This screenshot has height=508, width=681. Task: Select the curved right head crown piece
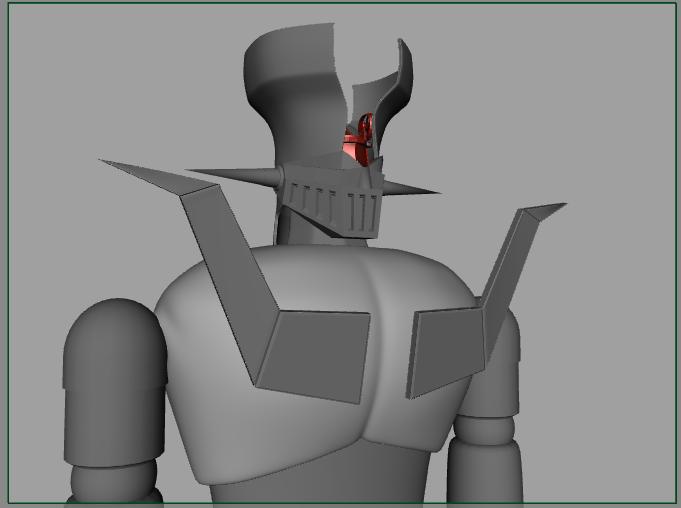(x=389, y=93)
